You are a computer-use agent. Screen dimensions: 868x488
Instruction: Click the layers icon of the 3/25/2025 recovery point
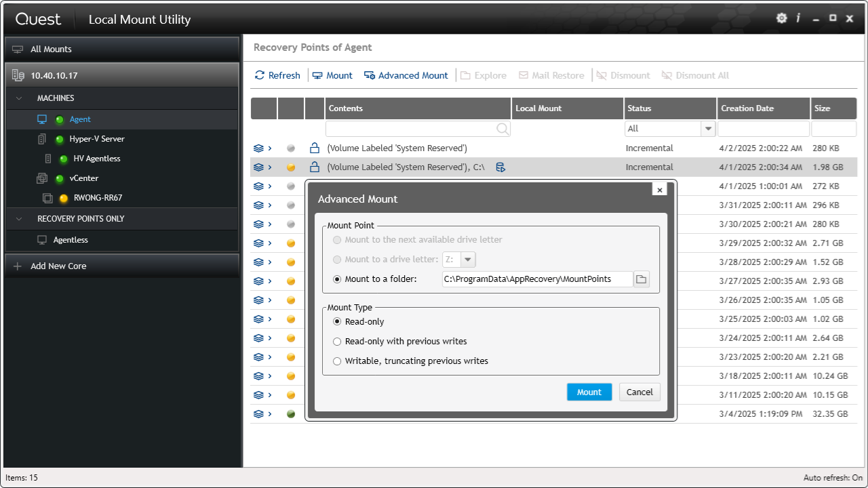(258, 319)
